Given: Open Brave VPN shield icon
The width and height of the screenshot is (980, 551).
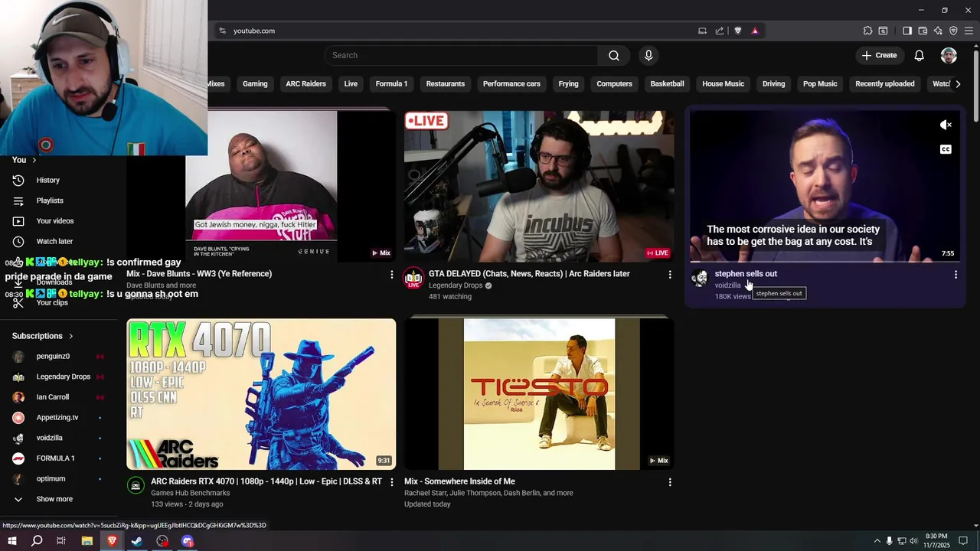Looking at the screenshot, I should click(953, 31).
